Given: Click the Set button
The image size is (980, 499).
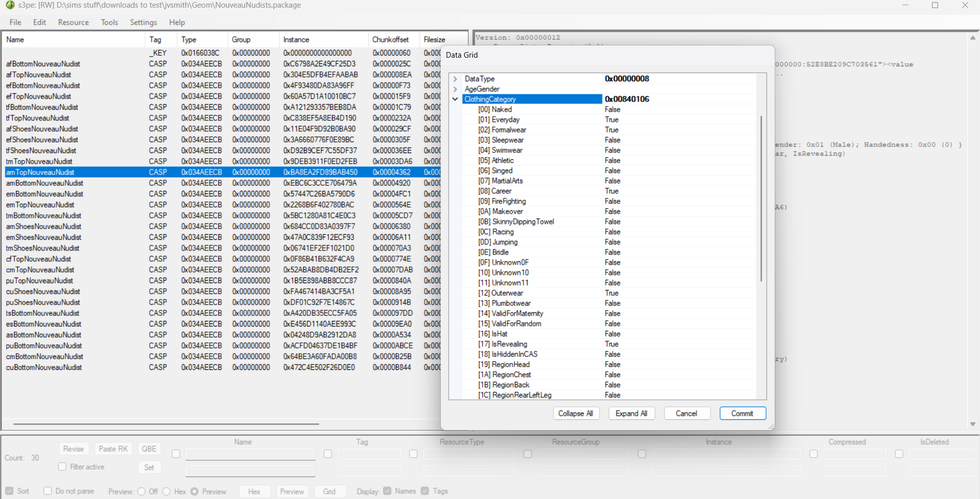Looking at the screenshot, I should click(149, 467).
